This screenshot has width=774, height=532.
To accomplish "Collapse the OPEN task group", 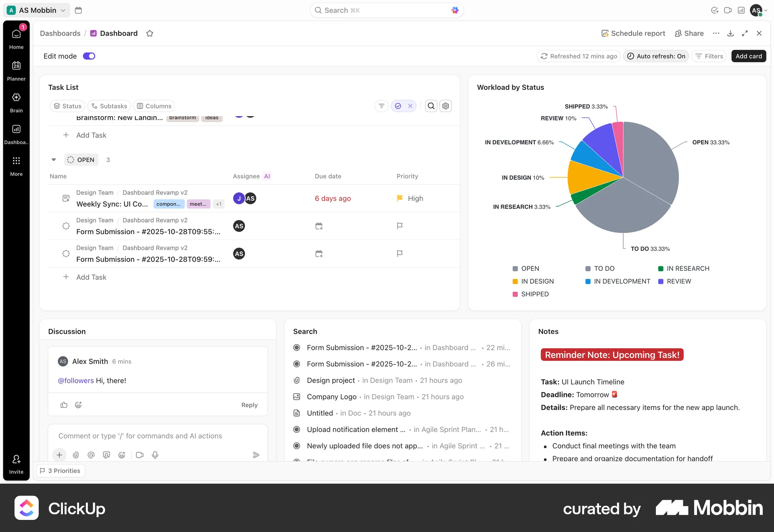I will [x=54, y=160].
